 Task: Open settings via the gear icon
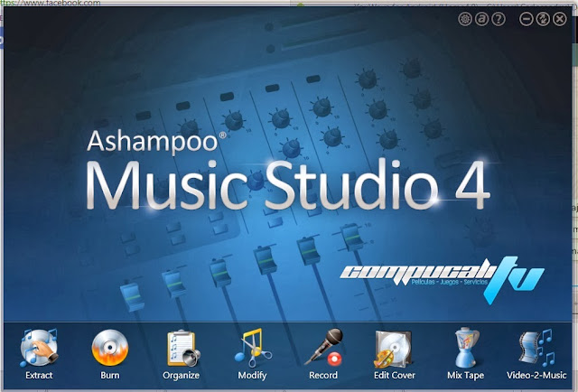(x=465, y=19)
